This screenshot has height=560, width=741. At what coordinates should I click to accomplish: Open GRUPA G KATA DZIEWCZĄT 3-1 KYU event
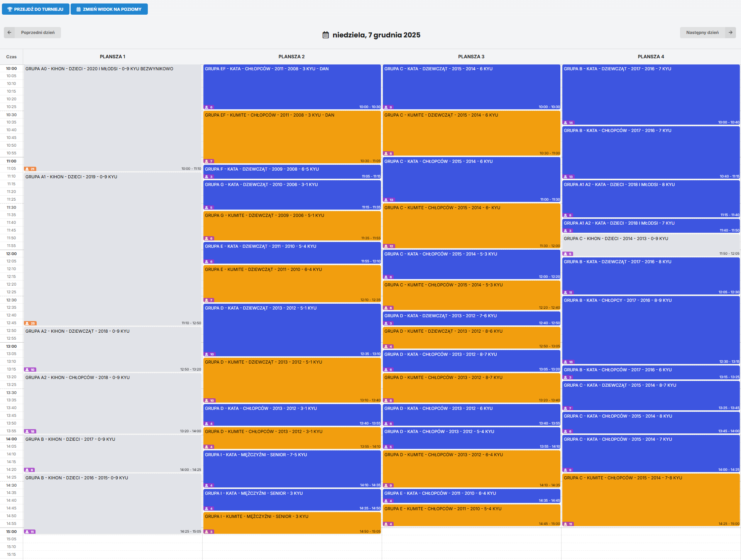click(292, 195)
